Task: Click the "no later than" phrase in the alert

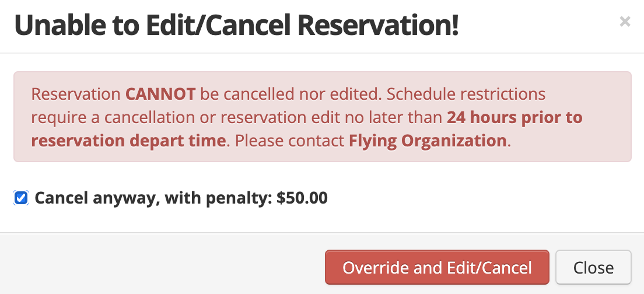Action: (x=394, y=118)
